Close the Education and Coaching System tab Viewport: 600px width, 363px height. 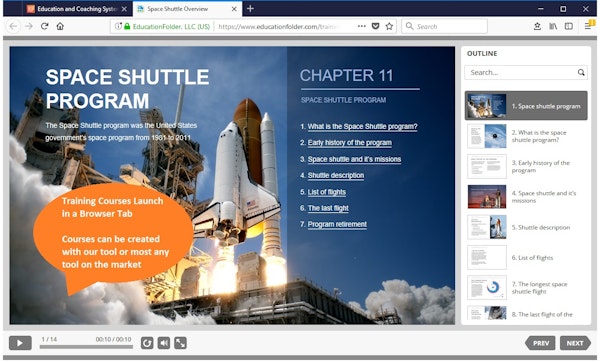(x=124, y=9)
